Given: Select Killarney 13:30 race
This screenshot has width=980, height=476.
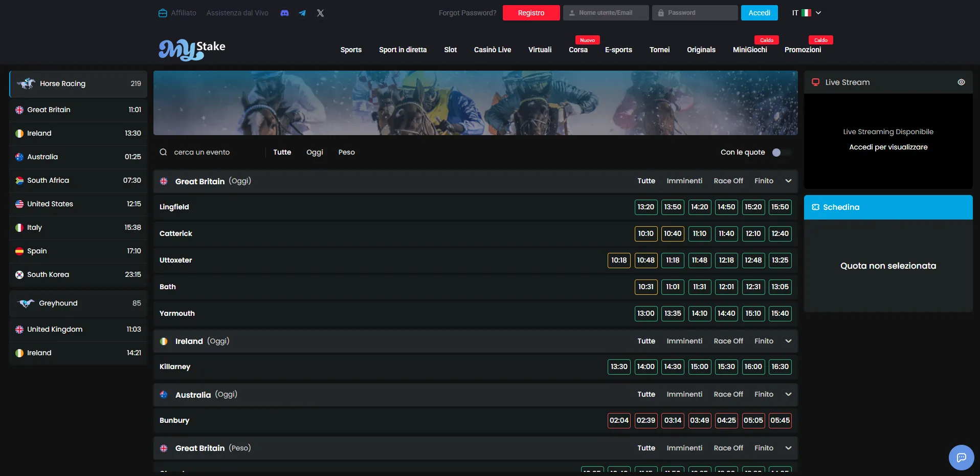Looking at the screenshot, I should (619, 366).
